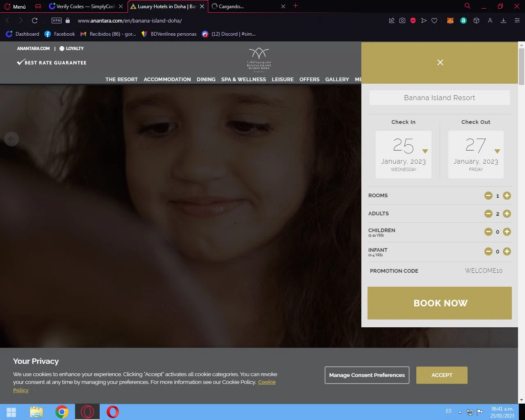Image resolution: width=525 pixels, height=420 pixels.
Task: Click the LOYALTY link
Action: (72, 48)
